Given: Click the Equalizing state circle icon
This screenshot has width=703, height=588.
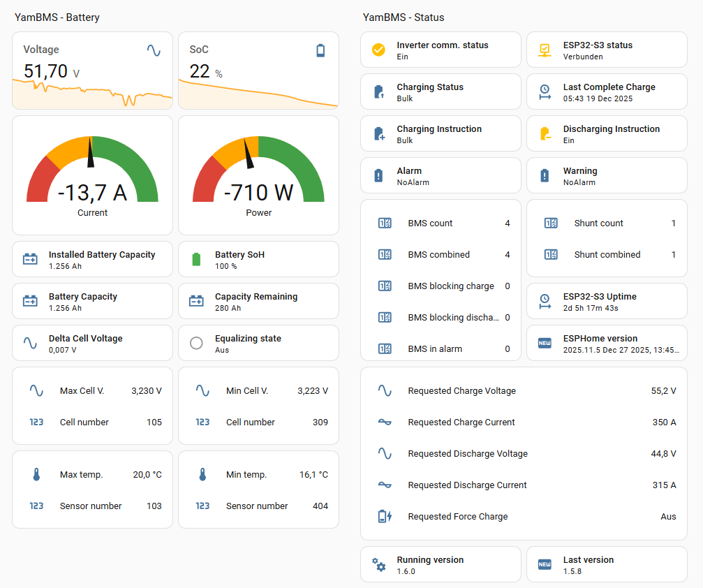Looking at the screenshot, I should [x=196, y=344].
